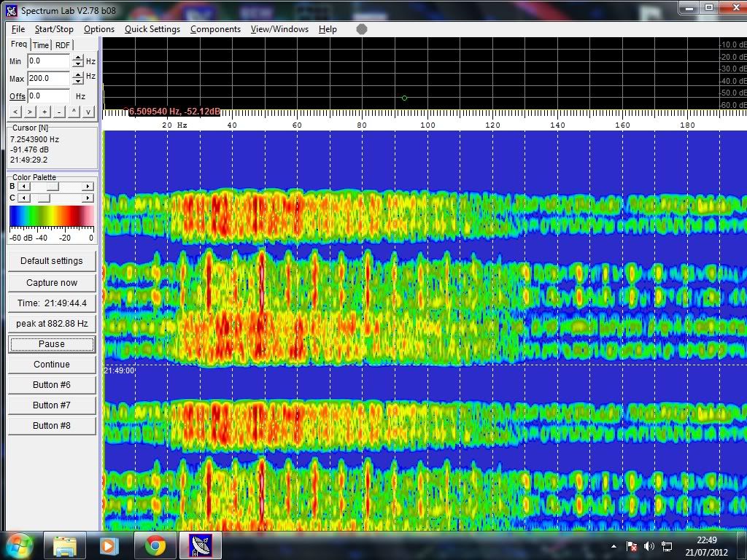Increase Min frequency with the up stepper arrow
The width and height of the screenshot is (747, 560).
coord(77,58)
